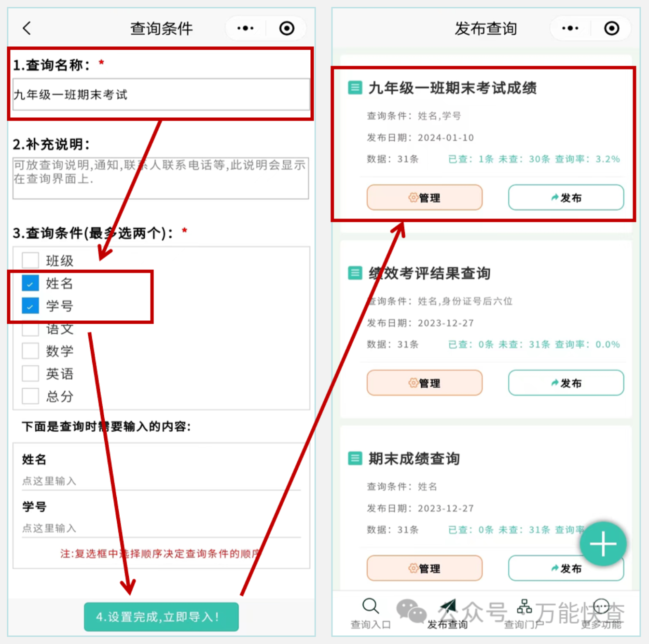This screenshot has height=644, width=649.
Task: Click the 查询名称 input field
Action: coord(161,95)
